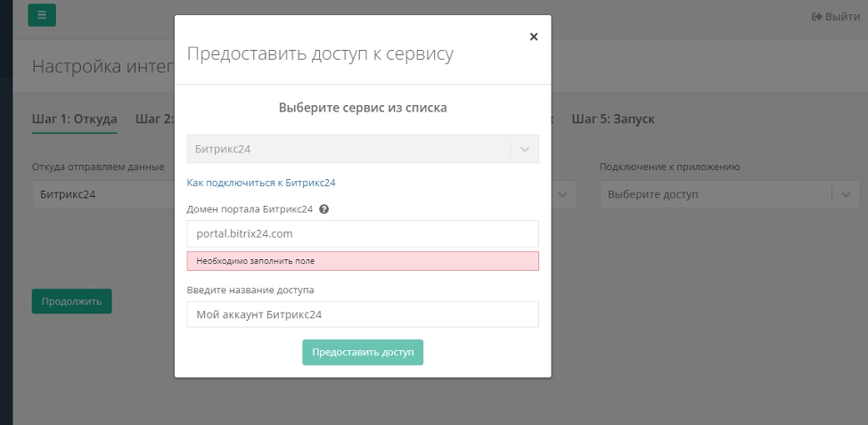Click the Необходимо заполнить поле error message
Screen dimensions: 868x425
363,261
